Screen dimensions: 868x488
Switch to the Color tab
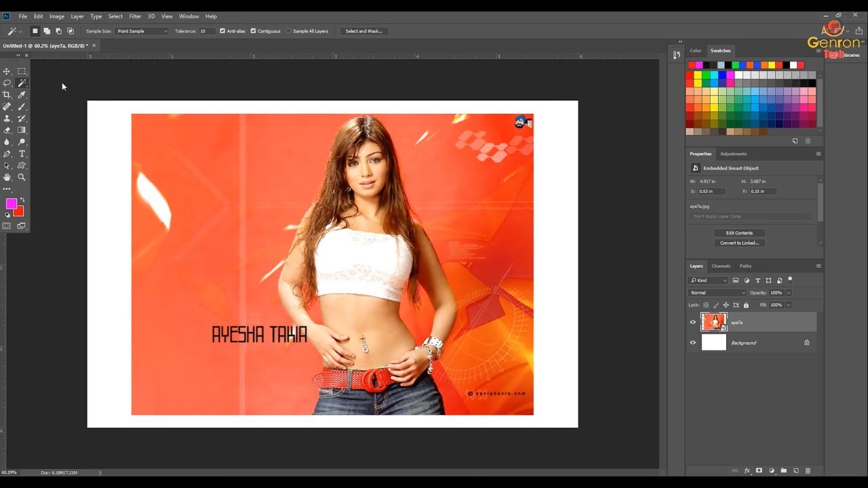(x=696, y=51)
